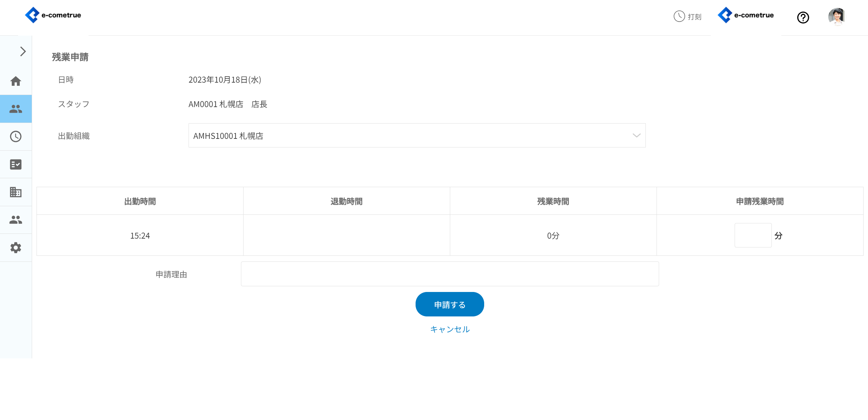The width and height of the screenshot is (868, 420).
Task: Click the e-cometrue logo at top left
Action: (53, 15)
